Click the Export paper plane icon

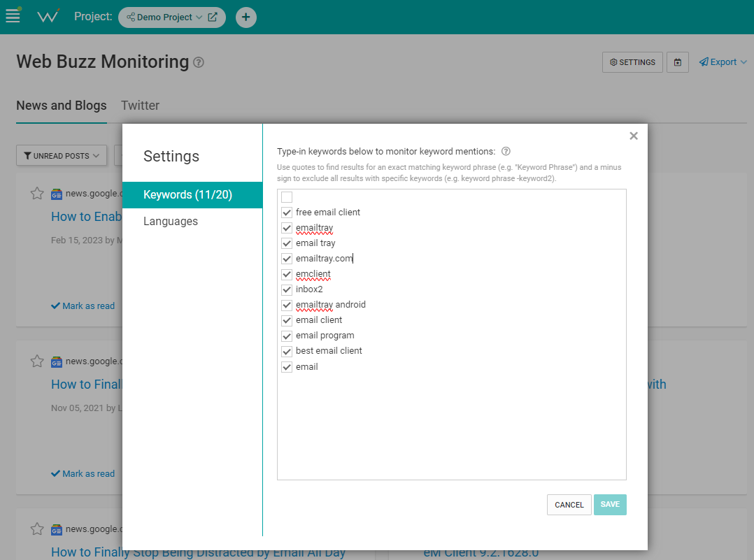tap(704, 62)
